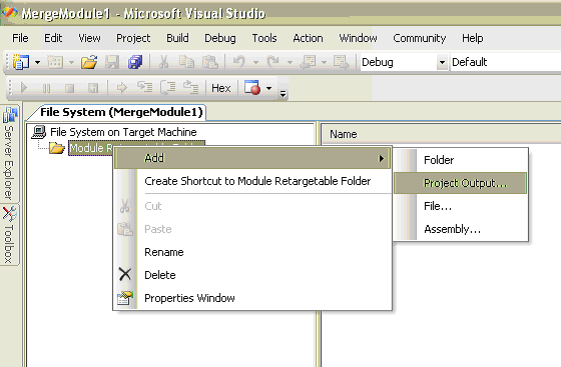The image size is (561, 367).
Task: Expand the Add New Item dropdown arrow
Action: (71, 63)
